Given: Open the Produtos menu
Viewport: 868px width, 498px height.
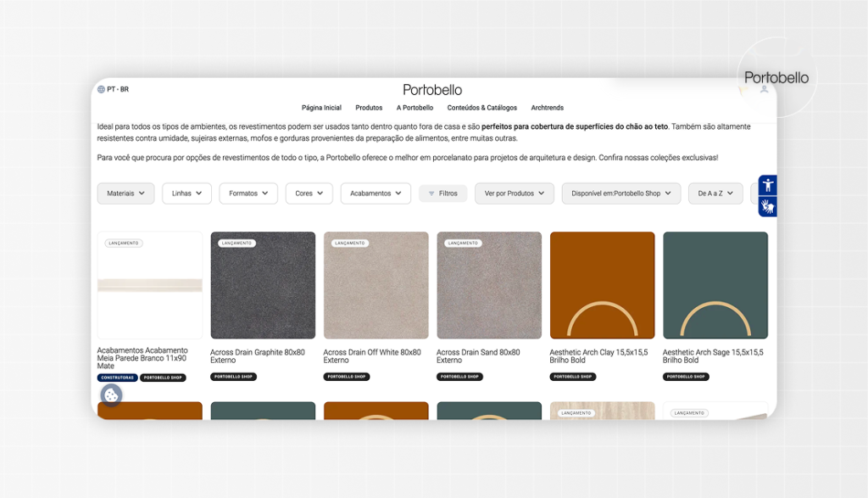Looking at the screenshot, I should click(369, 108).
